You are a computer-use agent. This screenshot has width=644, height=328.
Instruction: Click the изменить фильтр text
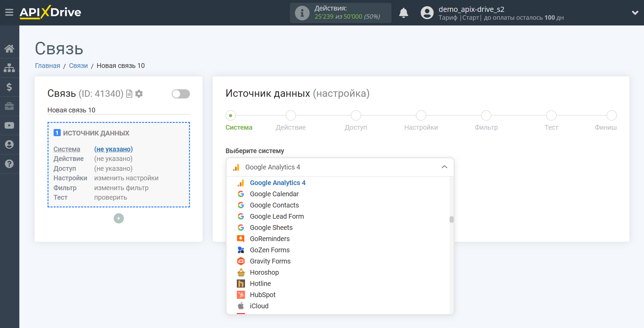pyautogui.click(x=121, y=188)
